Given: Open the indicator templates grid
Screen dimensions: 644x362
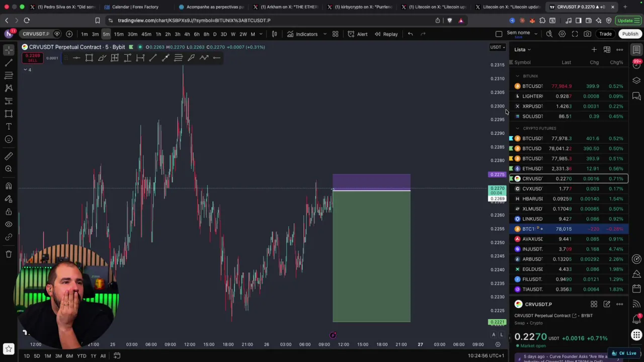Looking at the screenshot, I should click(x=335, y=34).
